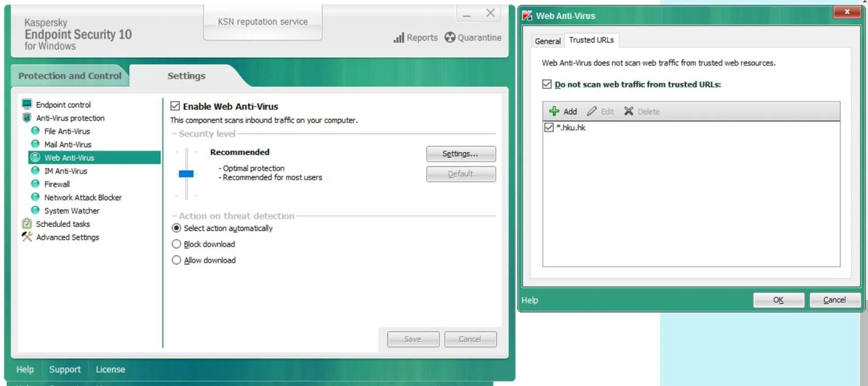868x386 pixels.
Task: Click the File Anti-Virus status circle icon
Action: coord(35,131)
